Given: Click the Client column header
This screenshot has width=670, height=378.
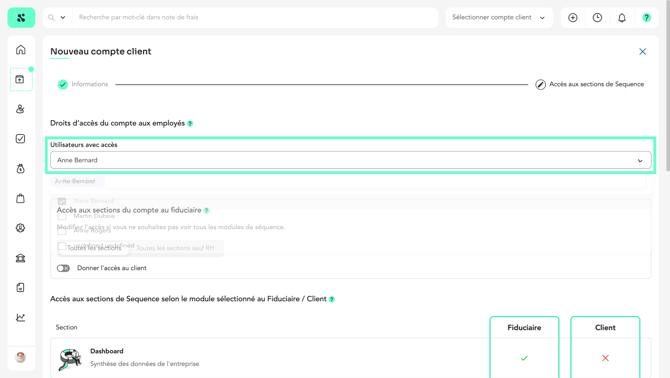Looking at the screenshot, I should pos(605,328).
